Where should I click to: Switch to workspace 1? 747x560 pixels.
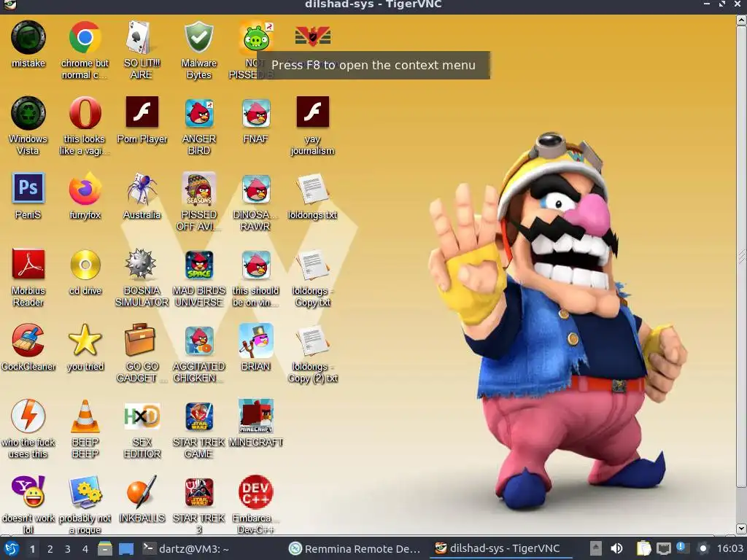pyautogui.click(x=32, y=549)
